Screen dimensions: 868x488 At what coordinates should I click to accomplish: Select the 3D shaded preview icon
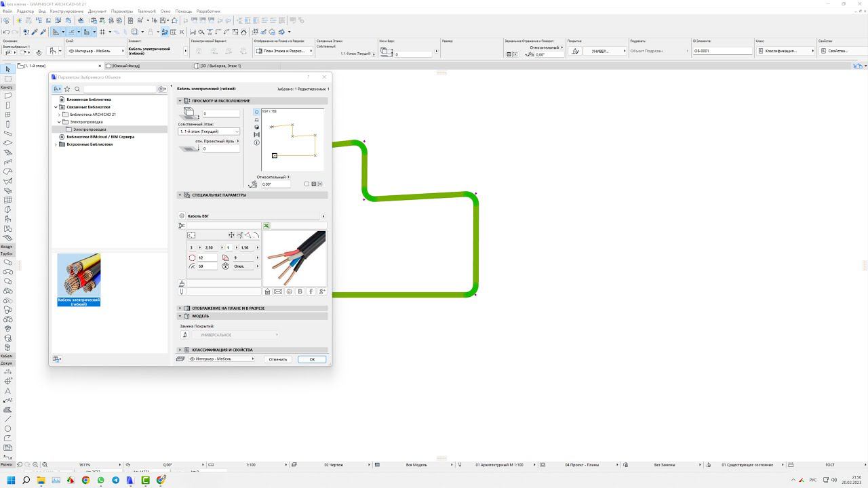[256, 127]
